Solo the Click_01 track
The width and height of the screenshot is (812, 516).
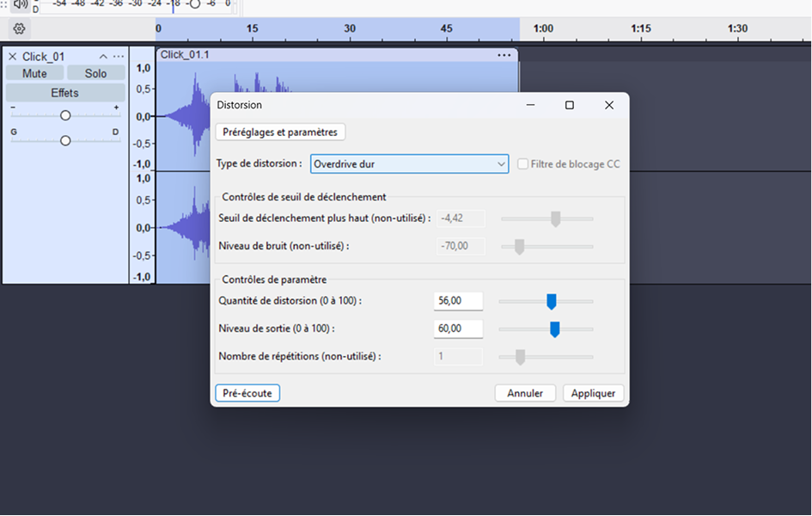[95, 74]
